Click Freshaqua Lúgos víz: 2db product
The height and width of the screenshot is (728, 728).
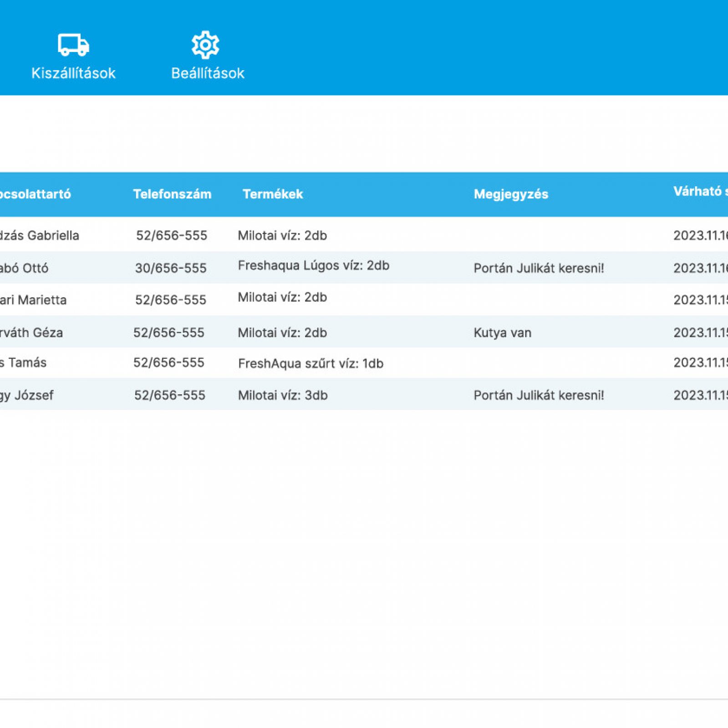(313, 265)
